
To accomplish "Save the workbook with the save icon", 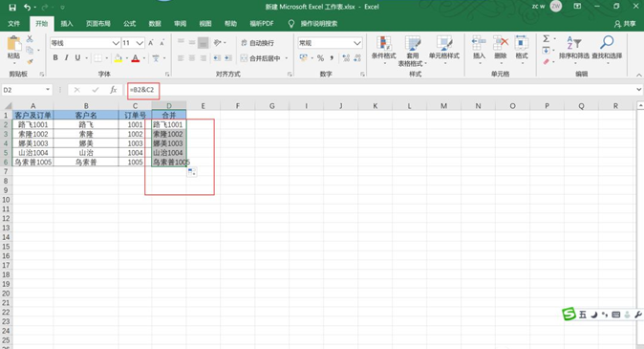I will [12, 8].
